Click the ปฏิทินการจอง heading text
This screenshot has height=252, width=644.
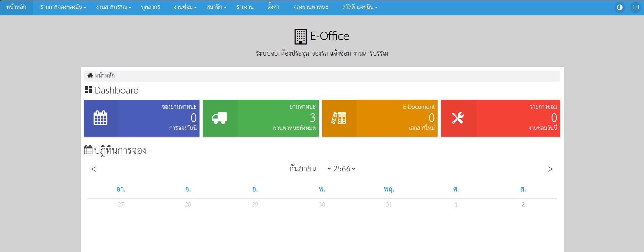click(120, 151)
